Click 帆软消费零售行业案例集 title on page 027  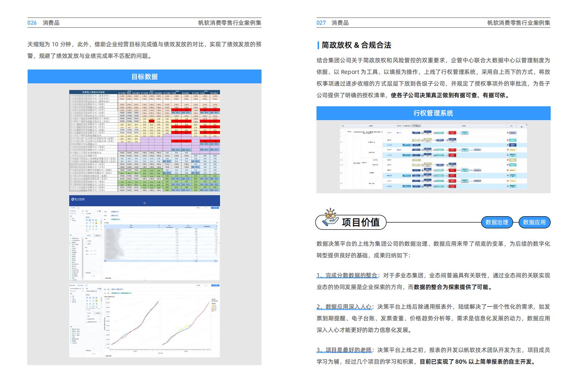(519, 23)
